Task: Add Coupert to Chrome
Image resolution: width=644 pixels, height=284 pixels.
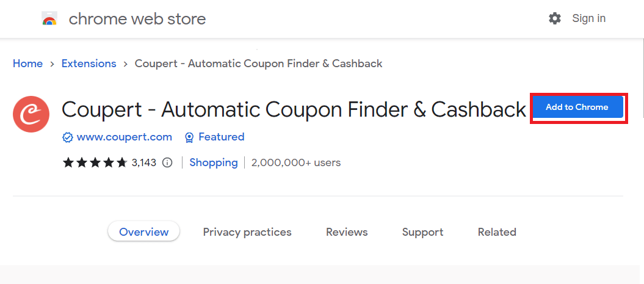Action: coord(577,107)
